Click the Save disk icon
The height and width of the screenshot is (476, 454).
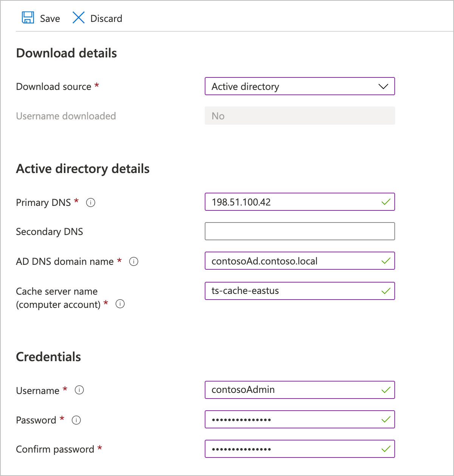coord(27,17)
